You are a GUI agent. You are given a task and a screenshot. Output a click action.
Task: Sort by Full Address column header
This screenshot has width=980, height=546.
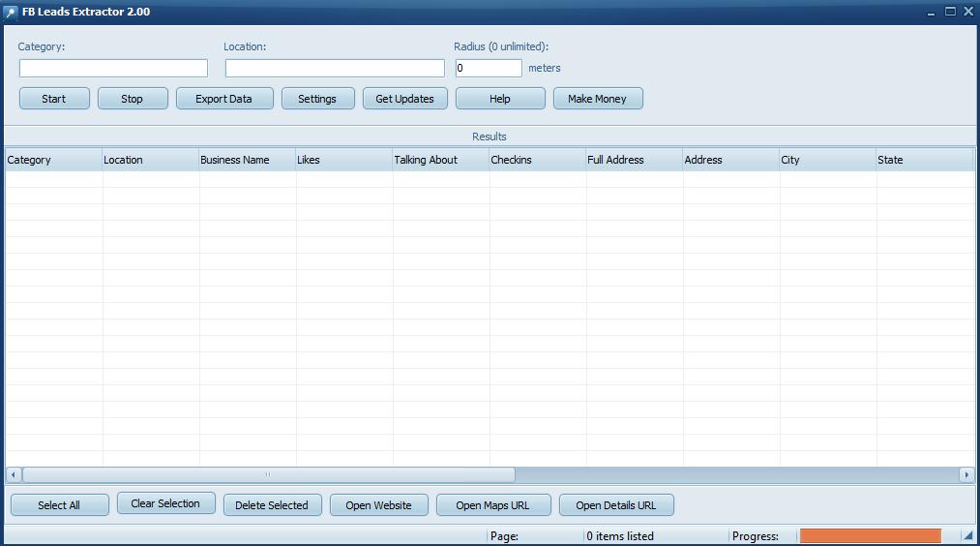click(x=635, y=160)
